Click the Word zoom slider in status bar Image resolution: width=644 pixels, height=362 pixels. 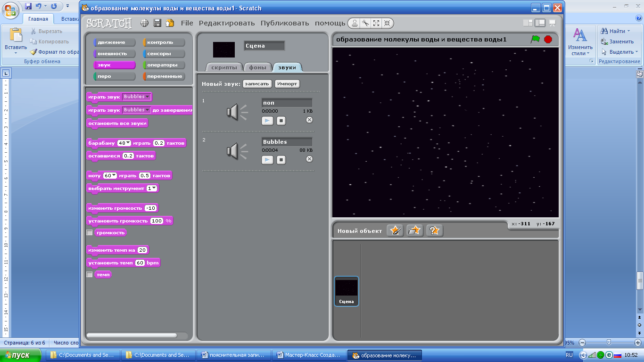pyautogui.click(x=609, y=343)
